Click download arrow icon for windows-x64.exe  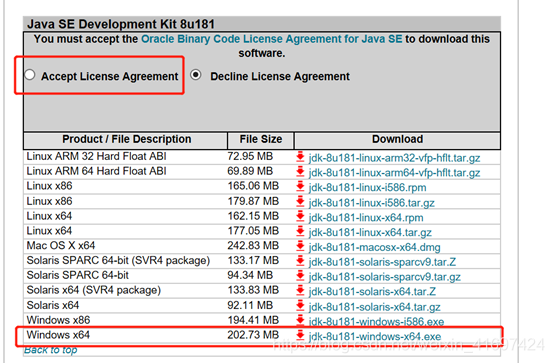(x=300, y=335)
